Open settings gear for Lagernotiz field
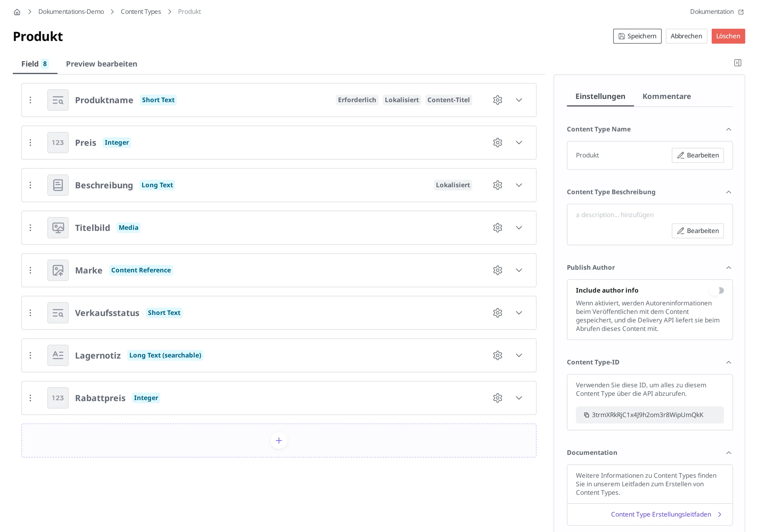The image size is (758, 532). click(x=497, y=355)
